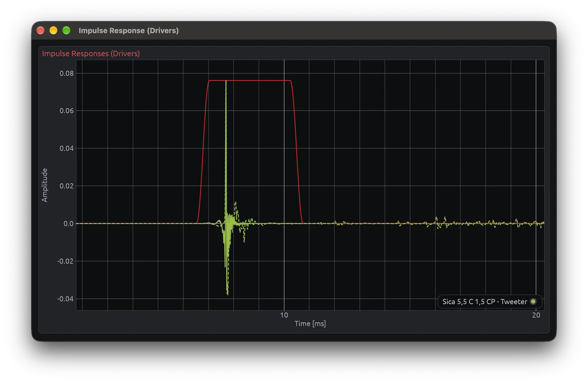Click the 10 ms time tick label
This screenshot has width=588, height=383.
click(x=284, y=315)
